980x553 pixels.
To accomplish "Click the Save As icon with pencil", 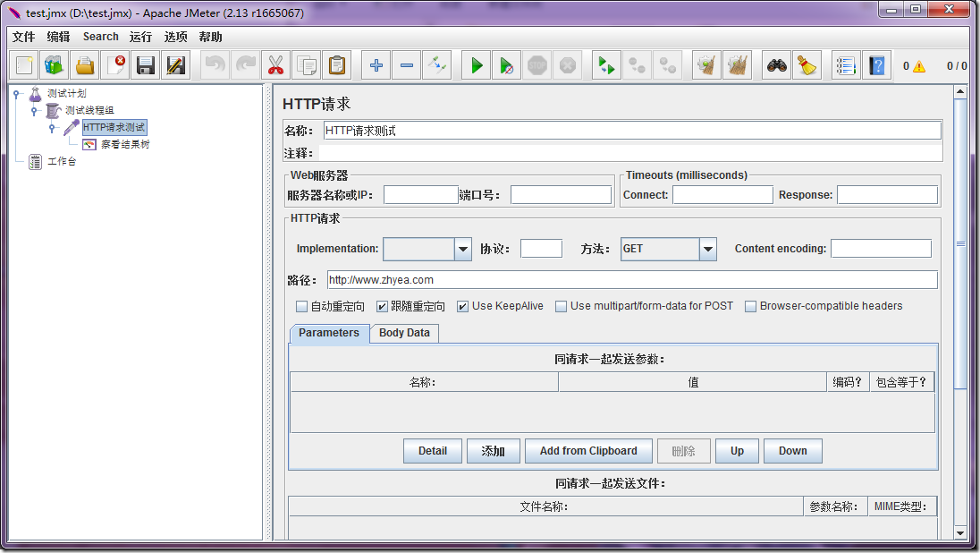I will [176, 65].
